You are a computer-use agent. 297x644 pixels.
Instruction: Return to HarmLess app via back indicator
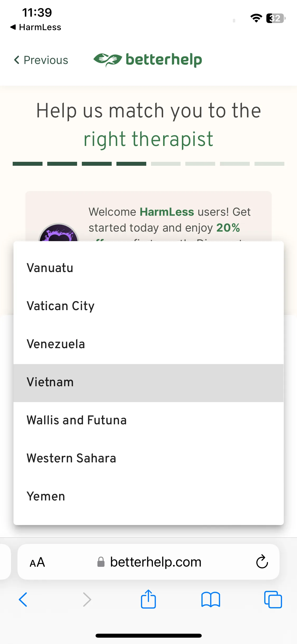(x=36, y=27)
